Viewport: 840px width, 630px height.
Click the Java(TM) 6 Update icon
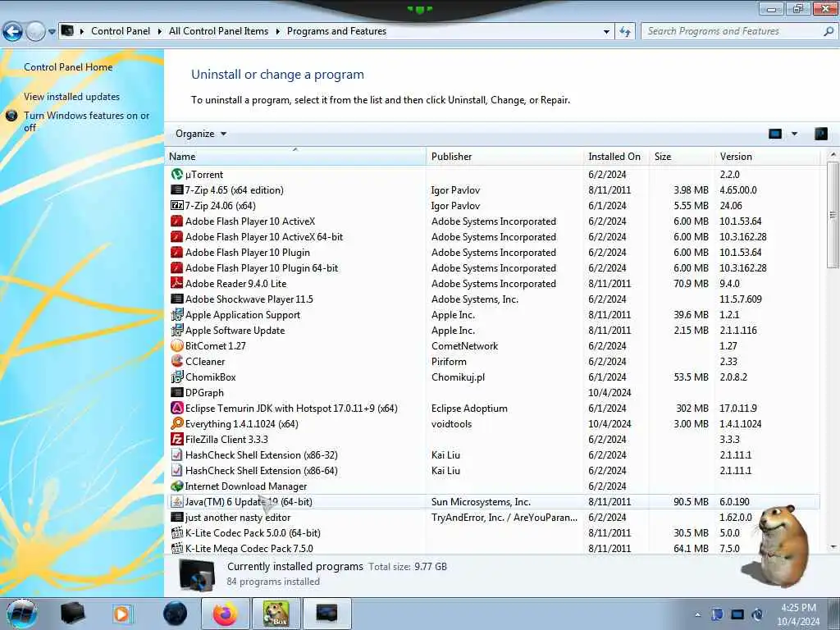(177, 501)
